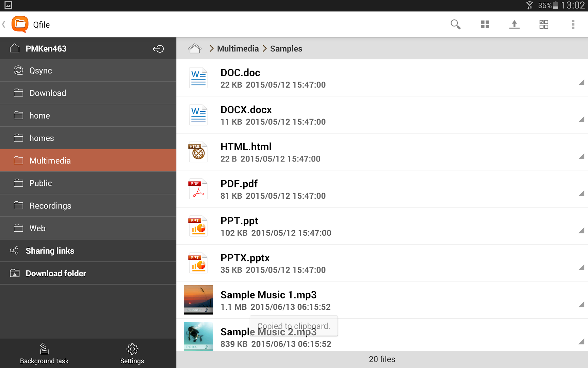Open PMKen463 server home entry

tap(88, 48)
